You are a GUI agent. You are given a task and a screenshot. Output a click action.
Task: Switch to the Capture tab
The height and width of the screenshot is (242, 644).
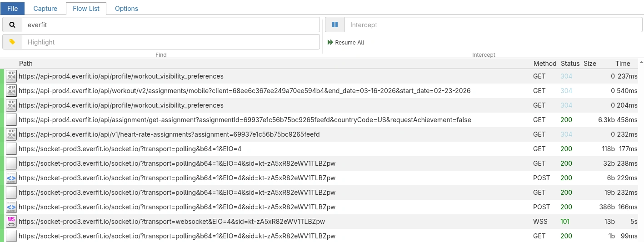click(45, 9)
